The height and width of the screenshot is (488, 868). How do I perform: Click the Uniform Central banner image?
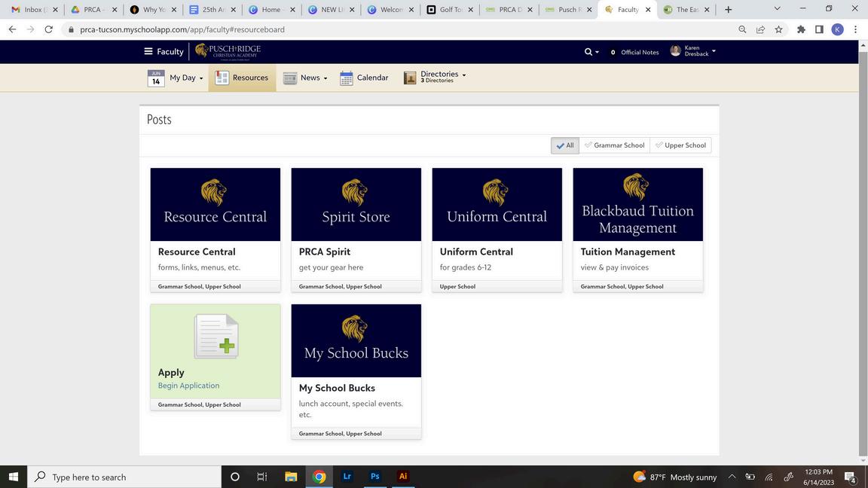[x=497, y=205]
